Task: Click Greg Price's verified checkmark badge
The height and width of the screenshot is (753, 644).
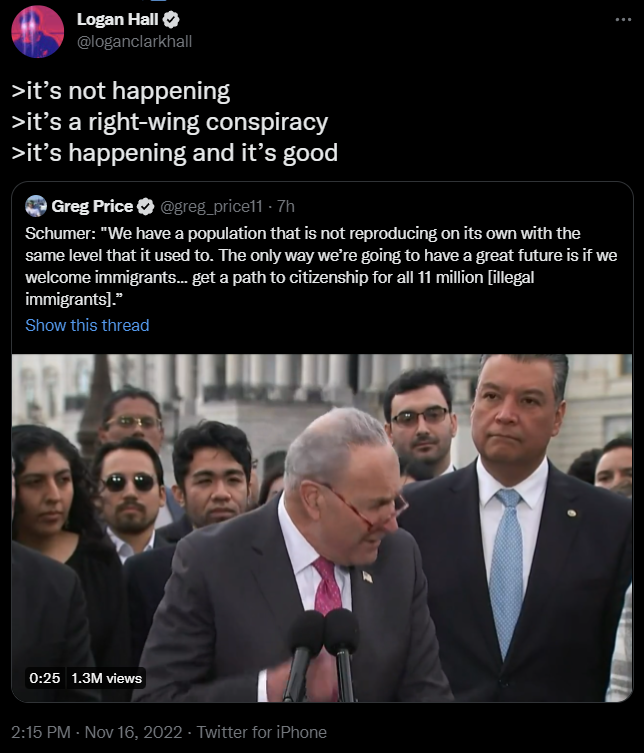Action: [146, 207]
